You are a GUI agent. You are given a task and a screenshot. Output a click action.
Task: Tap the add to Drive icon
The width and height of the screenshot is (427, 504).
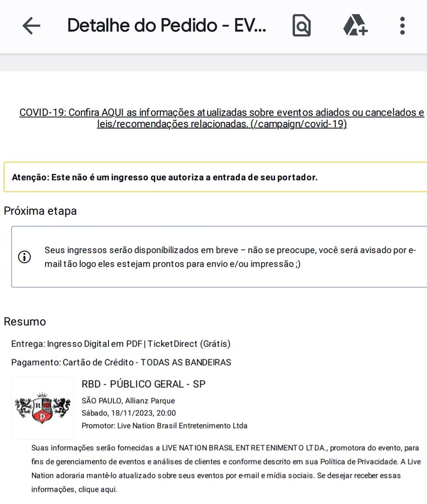click(355, 26)
